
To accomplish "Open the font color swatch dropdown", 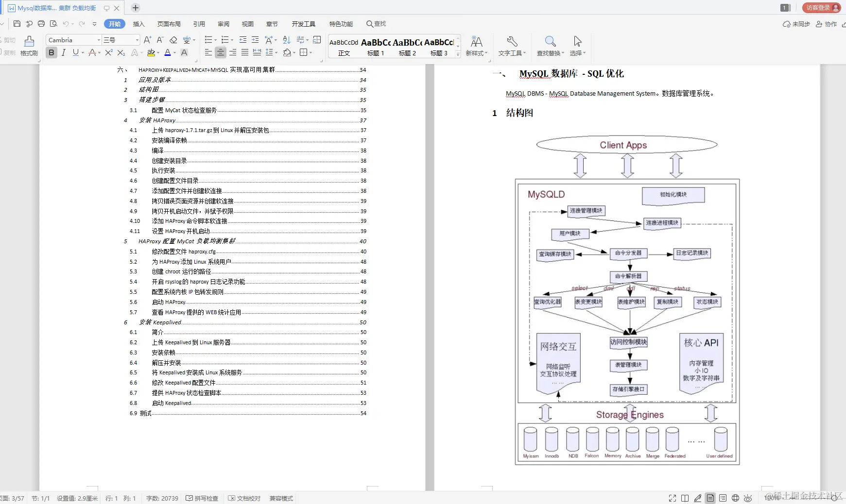I will (174, 52).
